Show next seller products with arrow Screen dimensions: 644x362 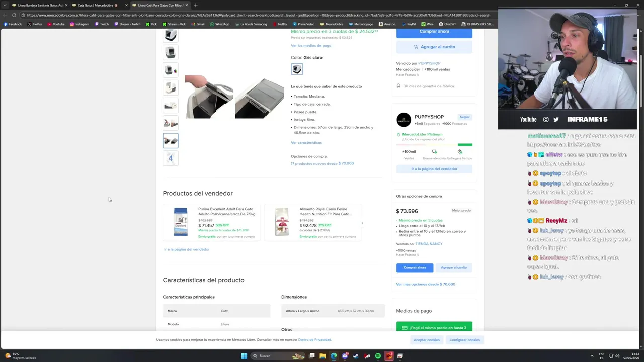point(362,223)
